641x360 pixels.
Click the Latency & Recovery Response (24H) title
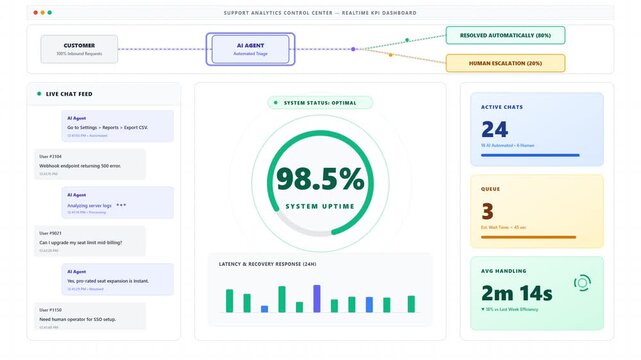(267, 264)
